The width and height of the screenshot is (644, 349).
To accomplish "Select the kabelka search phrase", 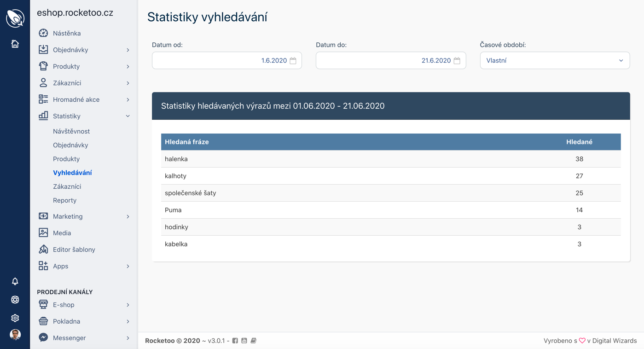I will [x=176, y=244].
